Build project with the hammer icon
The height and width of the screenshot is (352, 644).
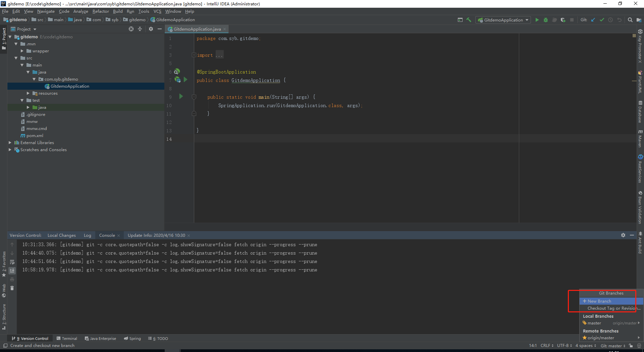coord(469,20)
